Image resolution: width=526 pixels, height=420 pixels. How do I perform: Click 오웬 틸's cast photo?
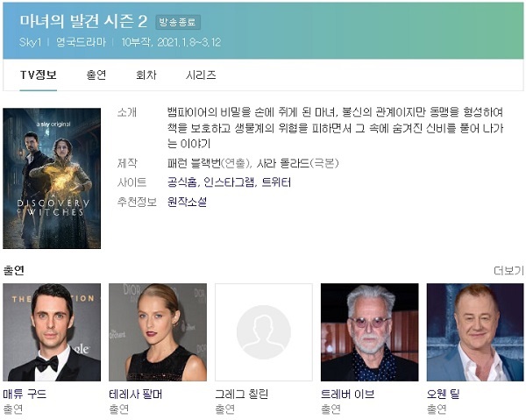(x=474, y=331)
